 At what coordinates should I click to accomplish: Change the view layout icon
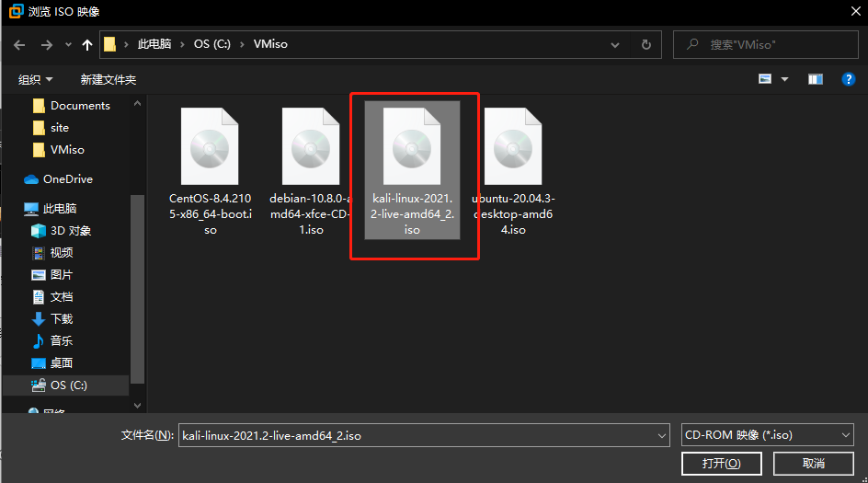tap(765, 79)
